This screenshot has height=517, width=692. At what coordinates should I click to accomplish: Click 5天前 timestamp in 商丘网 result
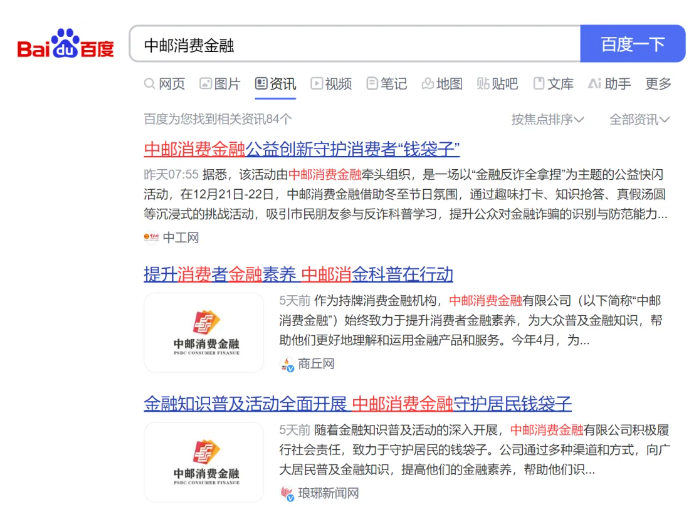coord(295,301)
